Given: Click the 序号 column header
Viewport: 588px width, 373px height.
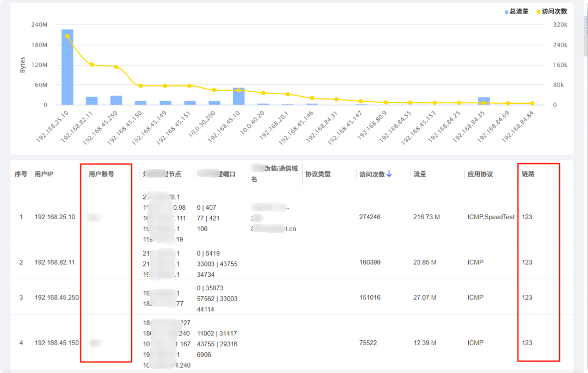Looking at the screenshot, I should [21, 174].
